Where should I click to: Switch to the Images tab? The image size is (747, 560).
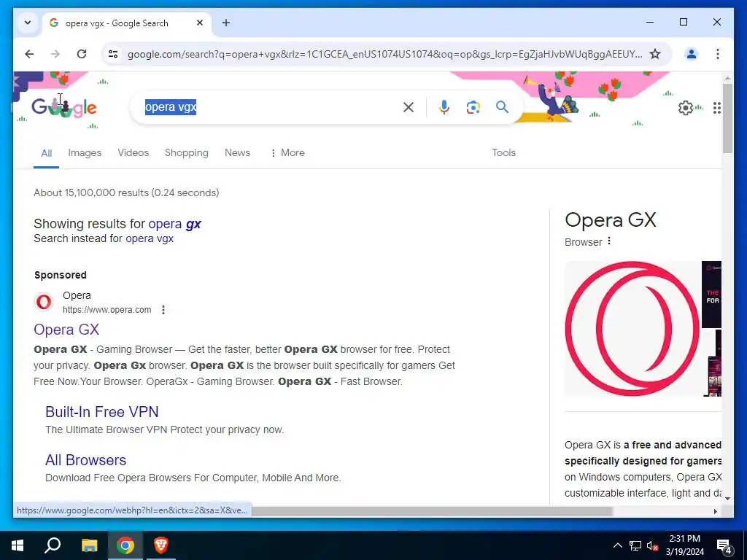[x=85, y=153]
